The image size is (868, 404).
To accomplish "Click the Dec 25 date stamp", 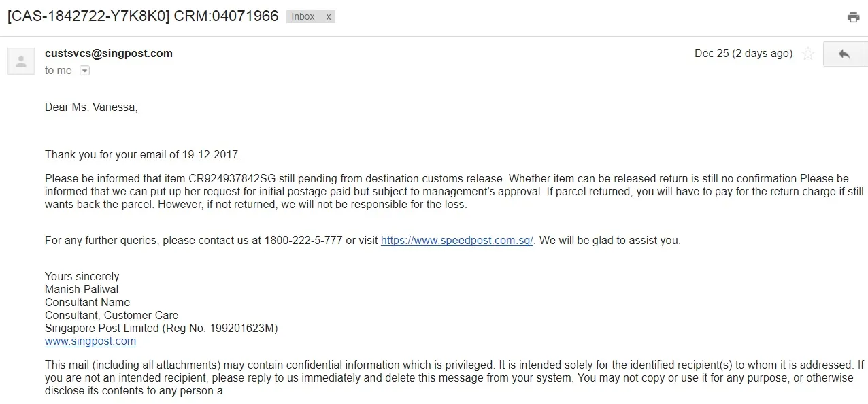I will [x=743, y=53].
